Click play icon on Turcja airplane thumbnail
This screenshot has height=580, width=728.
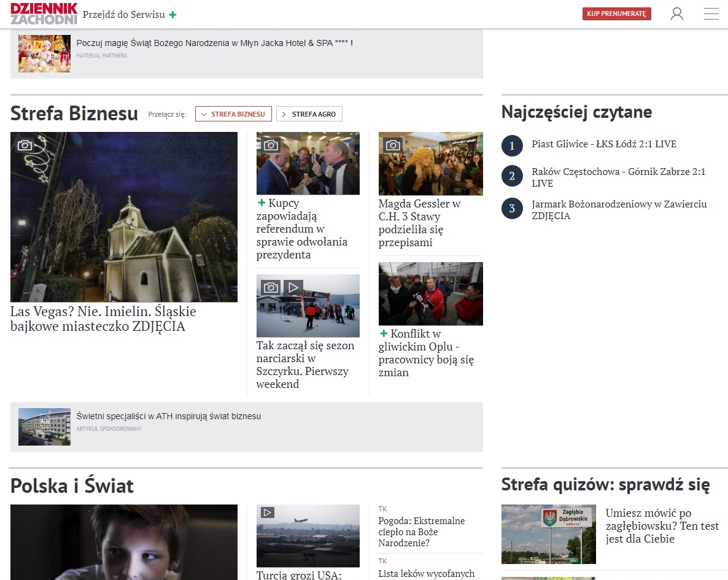pos(267,512)
